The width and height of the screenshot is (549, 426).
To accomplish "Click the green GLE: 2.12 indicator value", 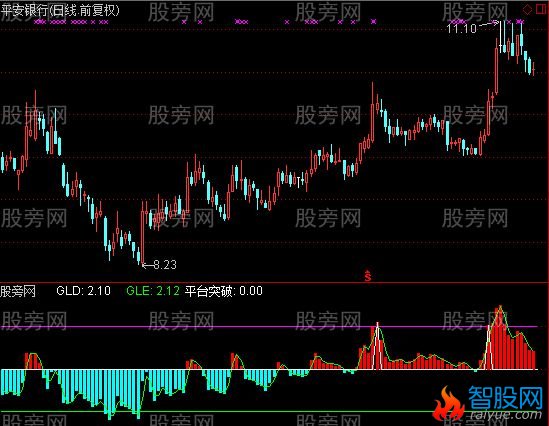I will coord(153,291).
